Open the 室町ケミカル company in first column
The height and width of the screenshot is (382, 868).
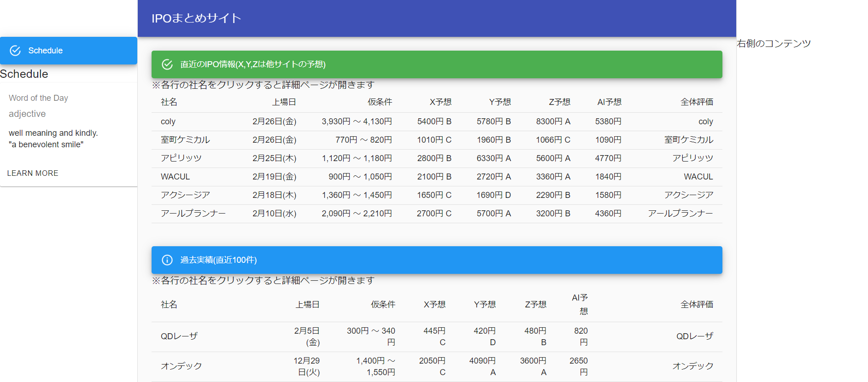pyautogui.click(x=185, y=140)
